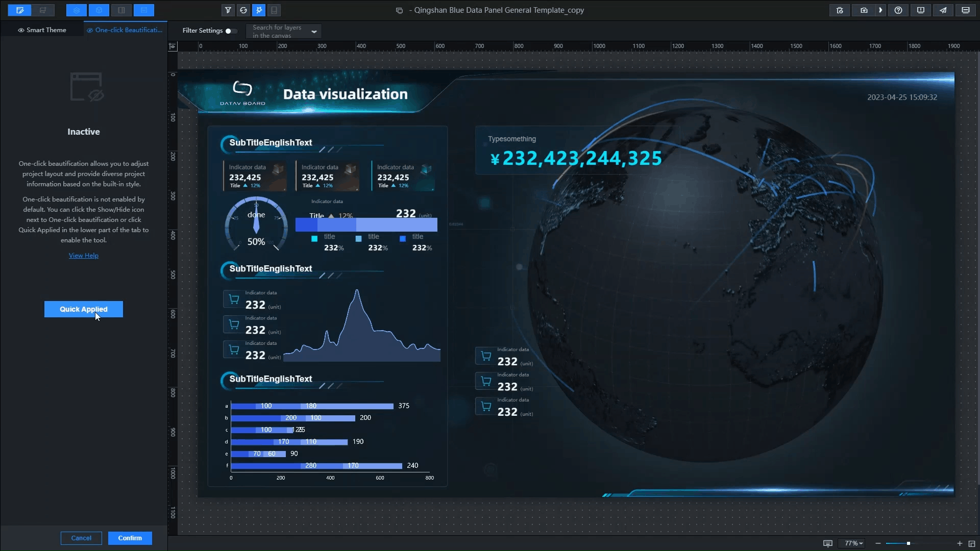Expand the arrow next to snapshot camera
980x551 pixels.
(x=880, y=10)
